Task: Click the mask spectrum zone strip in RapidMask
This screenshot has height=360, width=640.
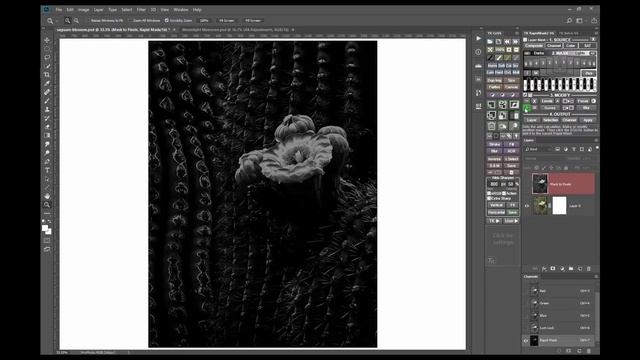Action: (x=560, y=85)
